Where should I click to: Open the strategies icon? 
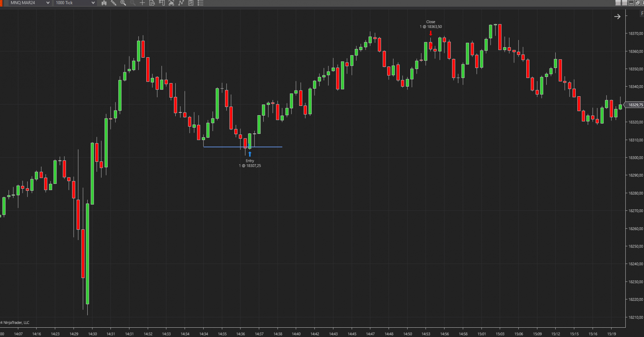pyautogui.click(x=181, y=3)
